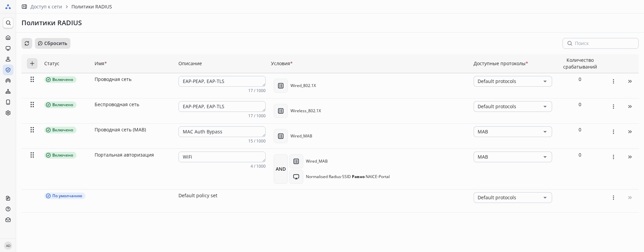Open protocols dropdown for Беспроводная сеть

[x=513, y=107]
